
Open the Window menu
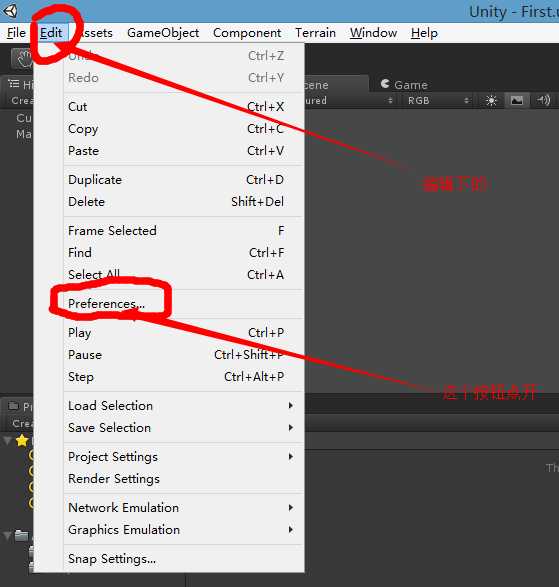pyautogui.click(x=373, y=33)
